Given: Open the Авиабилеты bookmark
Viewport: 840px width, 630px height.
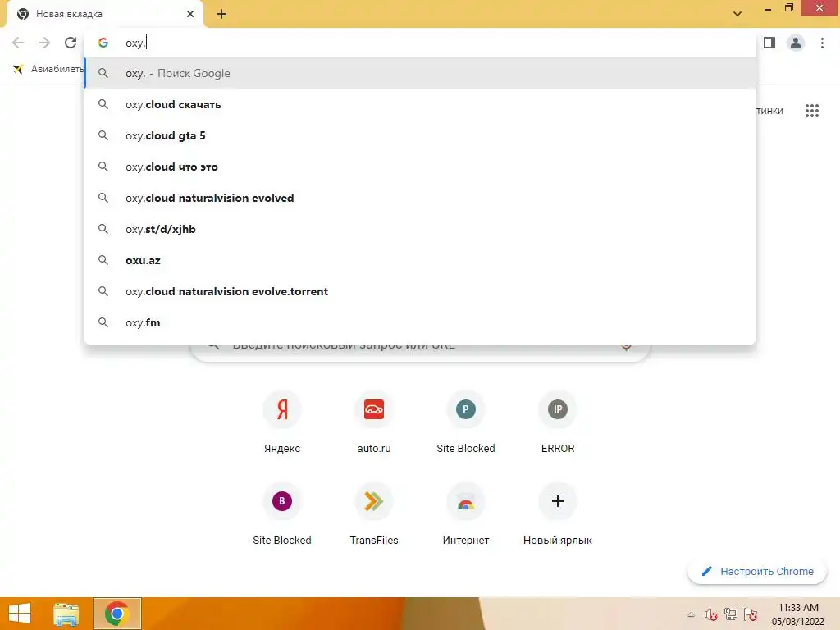Looking at the screenshot, I should [x=48, y=69].
